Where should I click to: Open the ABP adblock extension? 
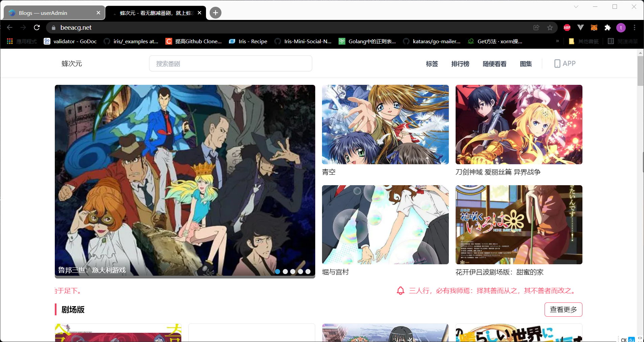click(x=567, y=28)
